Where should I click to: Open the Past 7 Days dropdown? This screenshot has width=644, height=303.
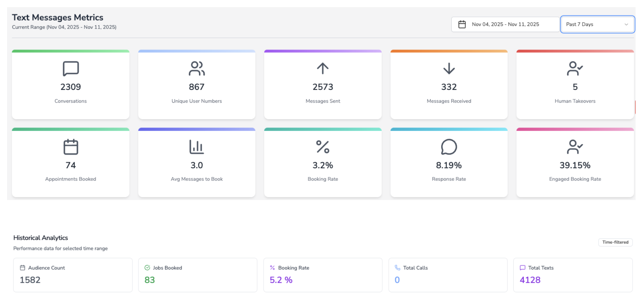[x=597, y=24]
